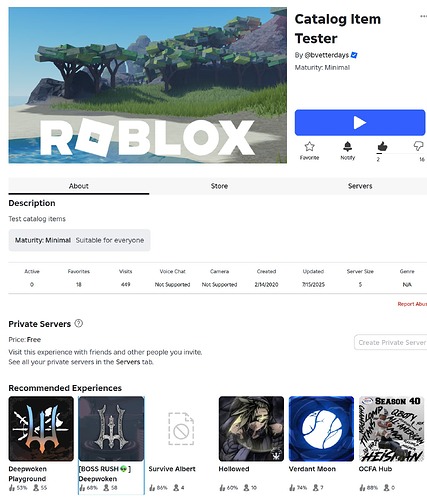Open the Hollowed experience thumbnail
Viewport: 427px width, 500px height.
[x=251, y=429]
